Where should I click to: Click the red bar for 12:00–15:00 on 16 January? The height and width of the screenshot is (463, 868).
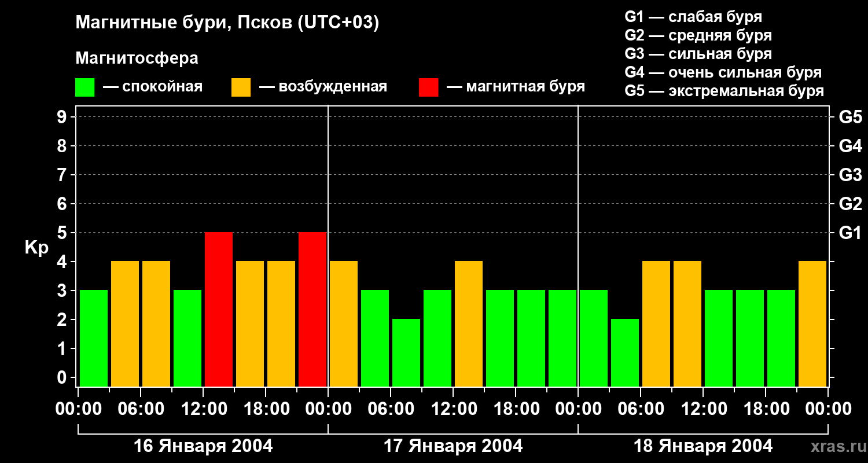[219, 309]
